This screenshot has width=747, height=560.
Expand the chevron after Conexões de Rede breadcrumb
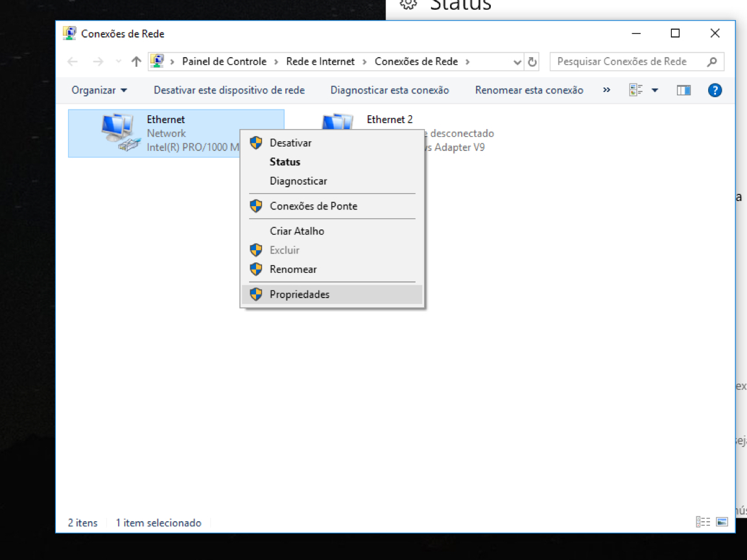(x=468, y=62)
